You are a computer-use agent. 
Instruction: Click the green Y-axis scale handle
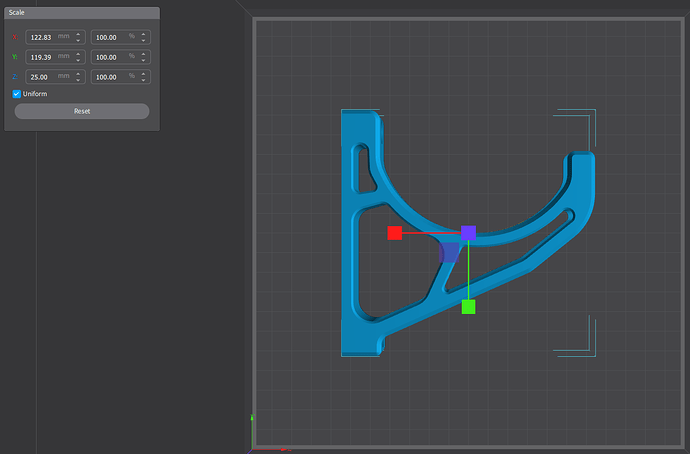469,307
